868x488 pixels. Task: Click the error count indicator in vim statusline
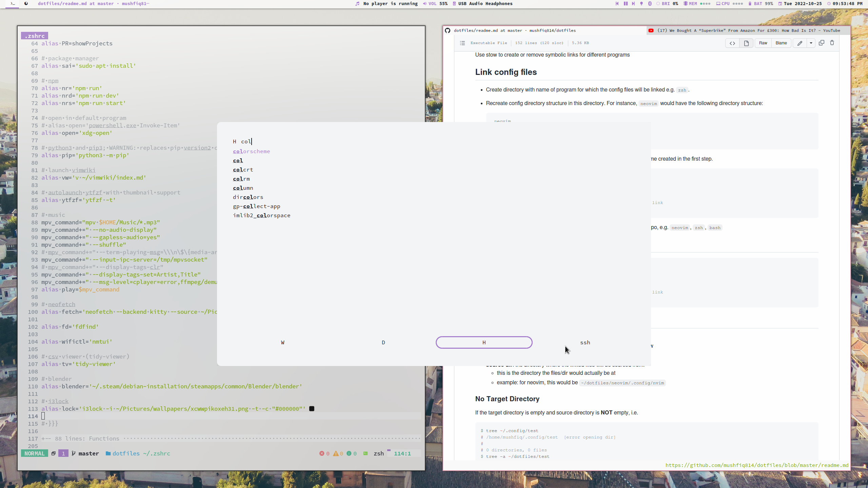tap(325, 453)
